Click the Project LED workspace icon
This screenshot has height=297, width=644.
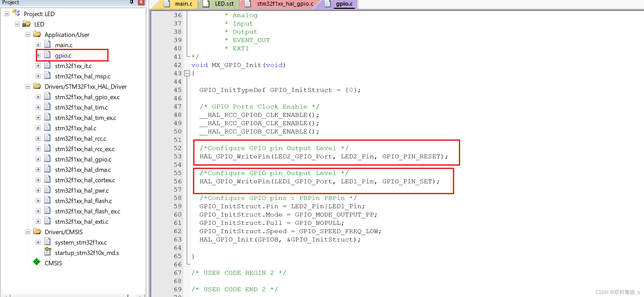(x=16, y=13)
